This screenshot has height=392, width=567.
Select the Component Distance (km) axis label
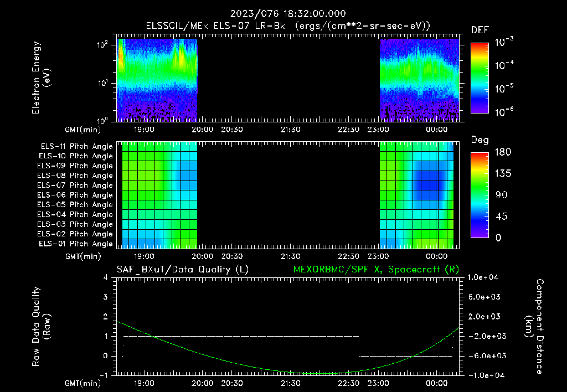tap(534, 327)
